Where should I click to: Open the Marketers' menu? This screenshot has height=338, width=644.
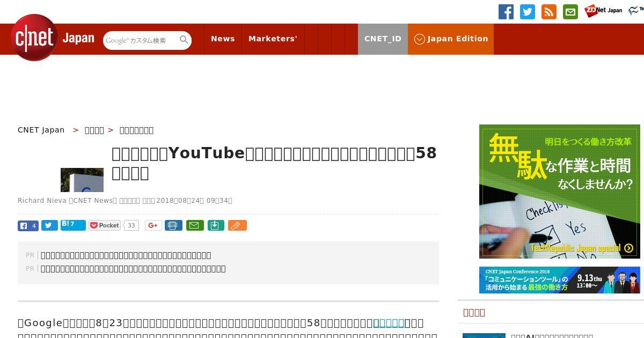coord(273,39)
